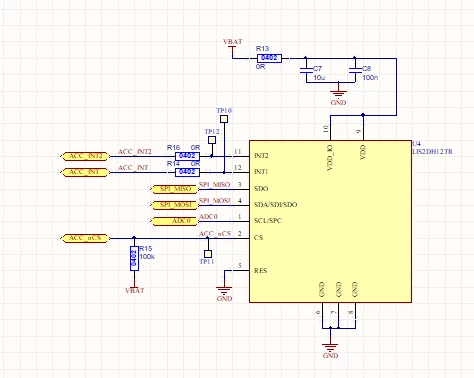This screenshot has width=474, height=378.
Task: Select resistor R13 0402 symbol
Action: [269, 58]
